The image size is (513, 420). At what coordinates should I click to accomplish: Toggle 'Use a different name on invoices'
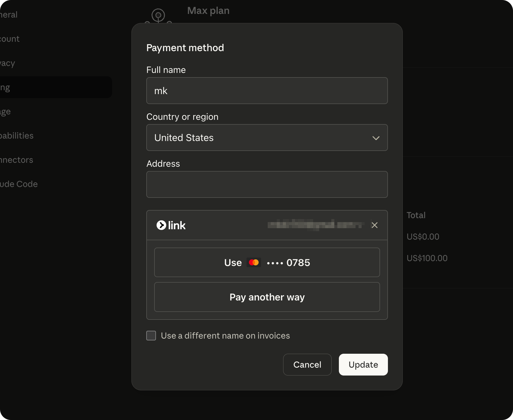click(151, 336)
